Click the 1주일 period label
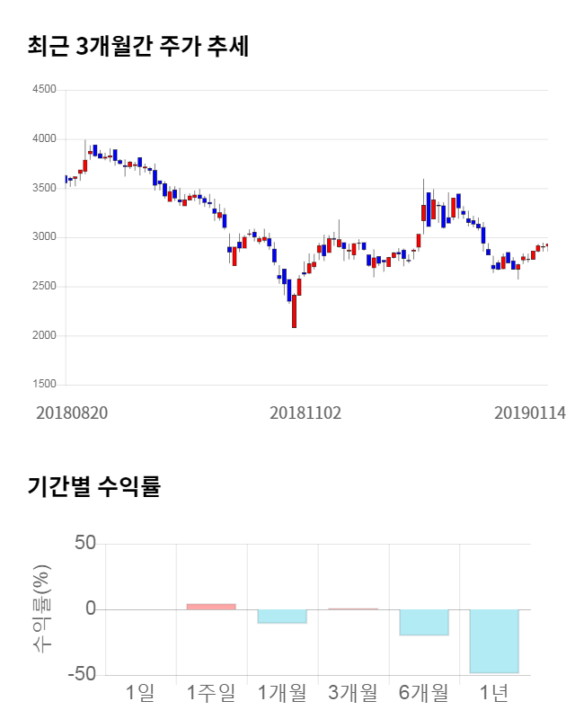Viewport: 575px width, 728px height. 211,692
